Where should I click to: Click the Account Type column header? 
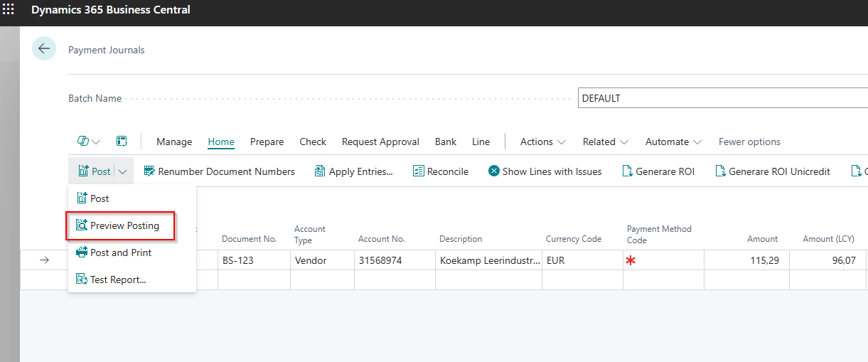pyautogui.click(x=310, y=234)
